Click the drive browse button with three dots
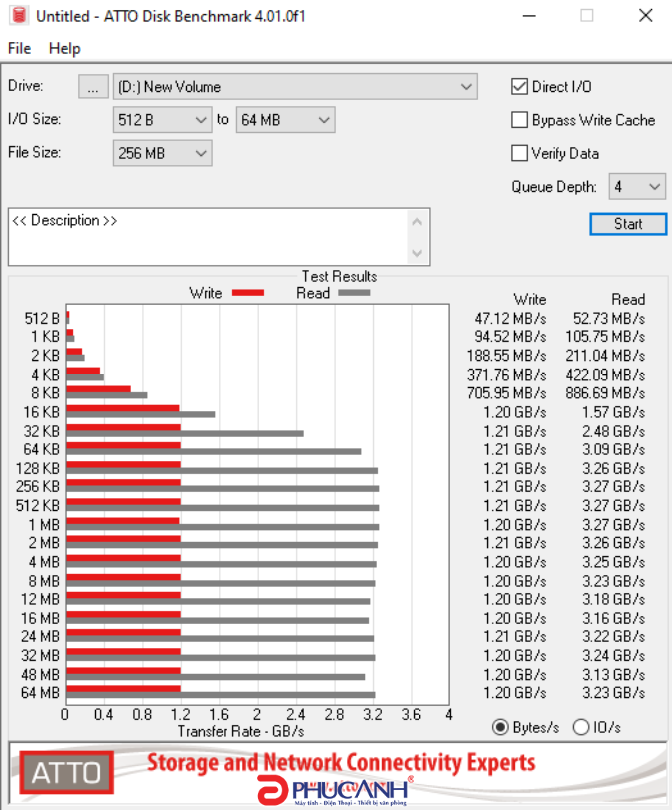The height and width of the screenshot is (810, 672). (93, 86)
